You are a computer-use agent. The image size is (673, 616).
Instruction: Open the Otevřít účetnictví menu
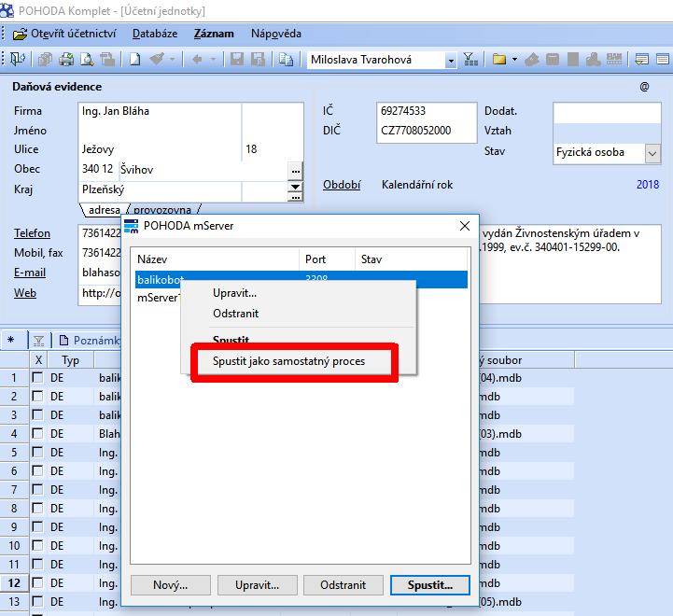pyautogui.click(x=64, y=34)
